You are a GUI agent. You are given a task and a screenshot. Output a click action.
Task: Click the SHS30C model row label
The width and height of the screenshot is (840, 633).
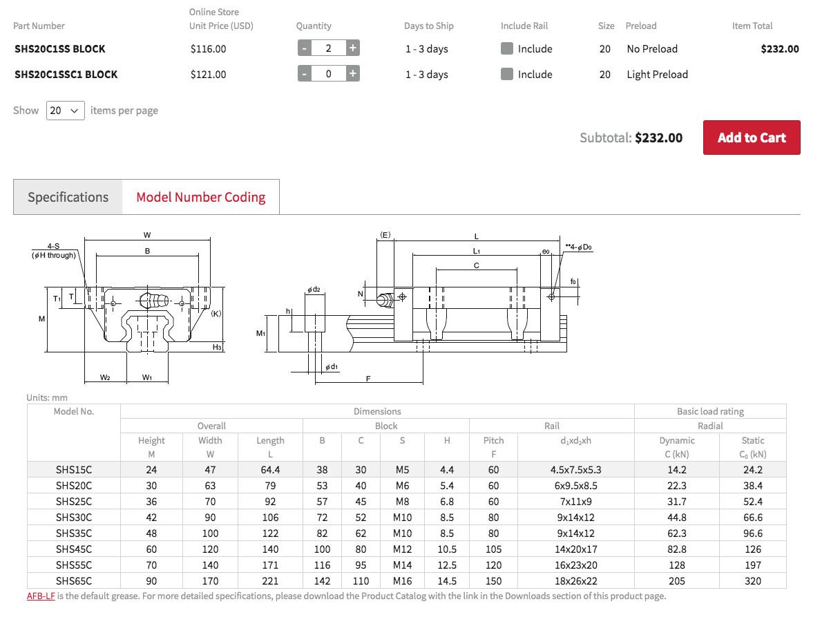tap(74, 518)
